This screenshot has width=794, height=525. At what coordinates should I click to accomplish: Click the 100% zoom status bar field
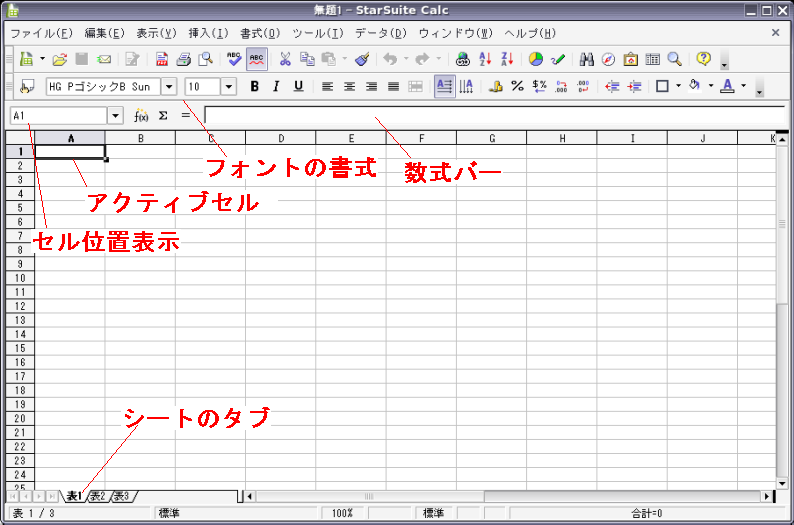[x=343, y=513]
